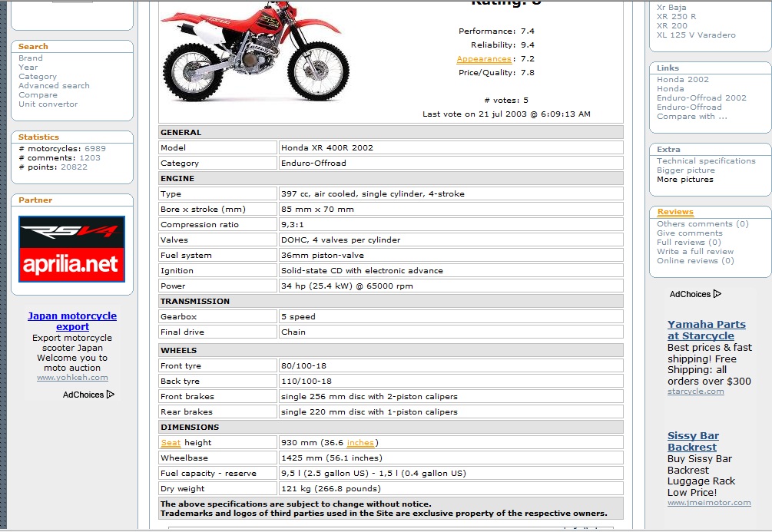Click the AdChoices icon above Yamaha Parts ad
Image resolution: width=772 pixels, height=532 pixels.
coord(717,294)
